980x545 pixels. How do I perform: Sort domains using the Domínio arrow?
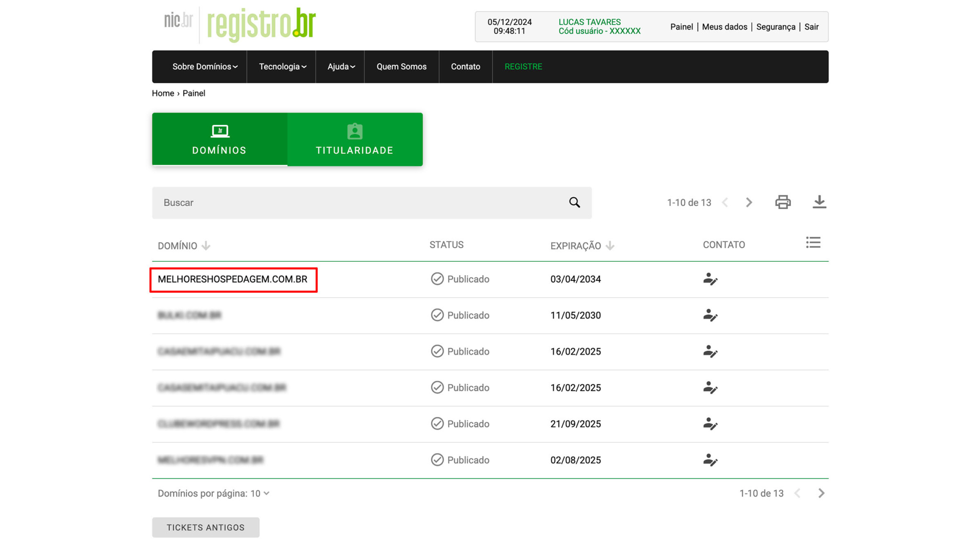pos(206,245)
